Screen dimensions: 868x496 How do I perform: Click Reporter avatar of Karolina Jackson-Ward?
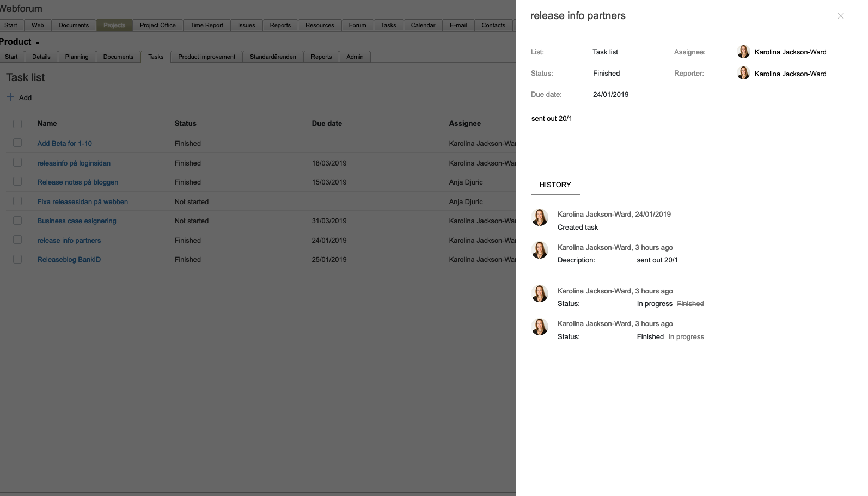pos(743,73)
